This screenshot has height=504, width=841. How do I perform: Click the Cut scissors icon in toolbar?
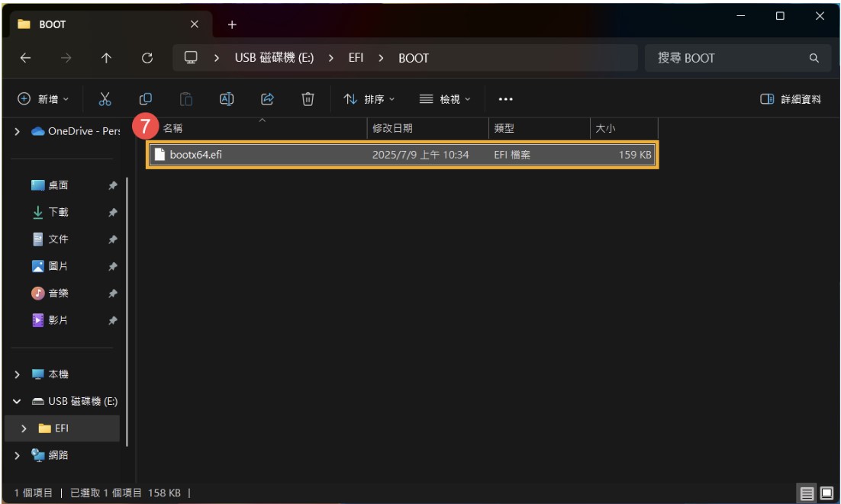[105, 99]
